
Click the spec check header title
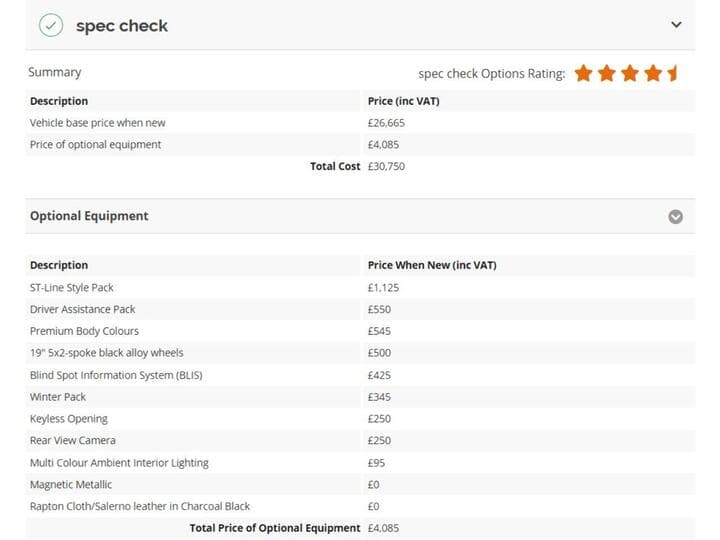point(122,26)
